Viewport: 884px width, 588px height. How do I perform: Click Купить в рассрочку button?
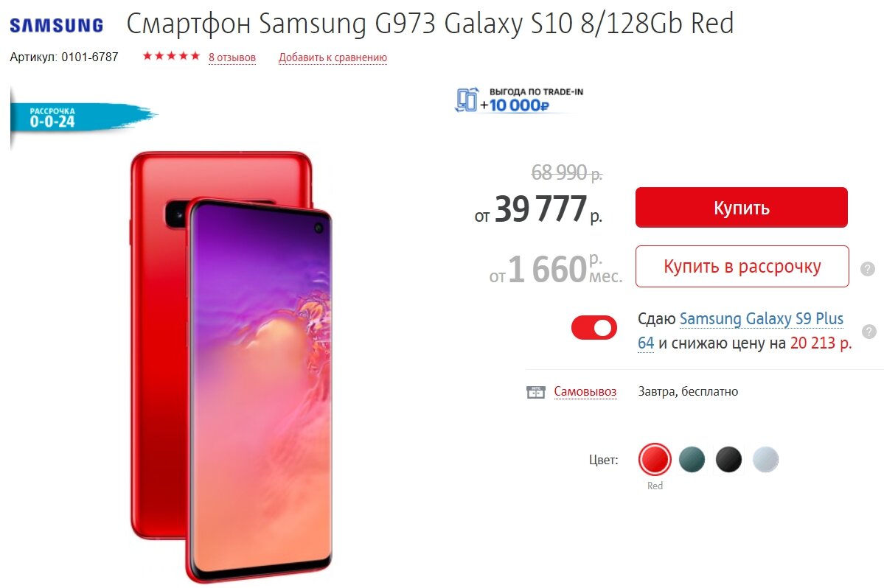click(742, 267)
